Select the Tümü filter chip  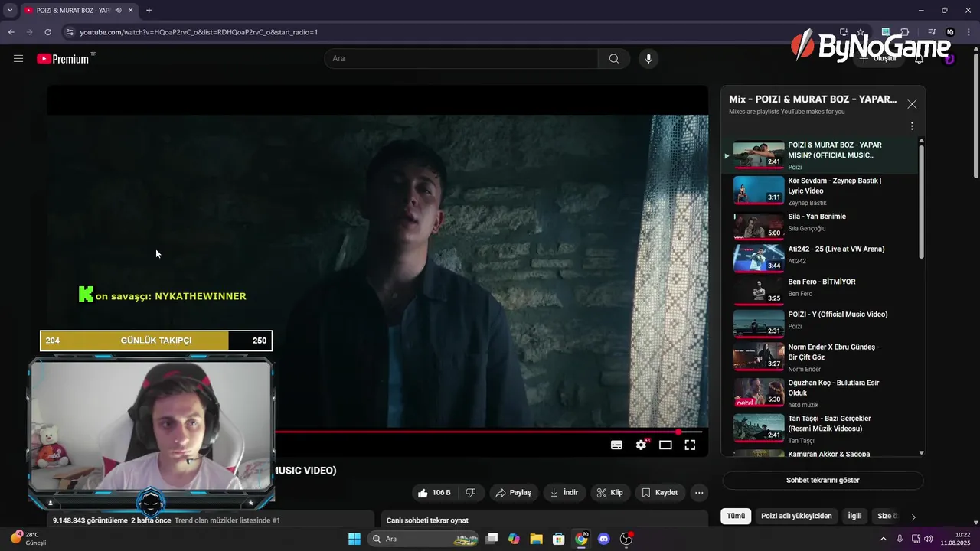click(736, 516)
